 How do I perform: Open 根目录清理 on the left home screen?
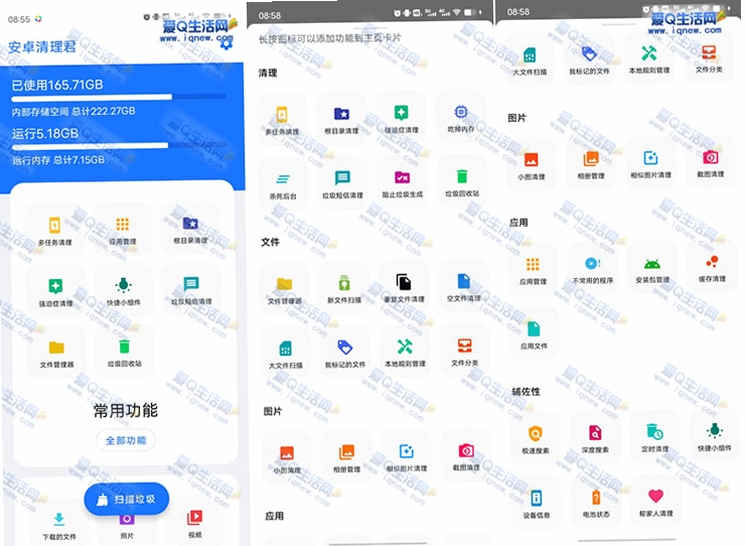[x=190, y=230]
